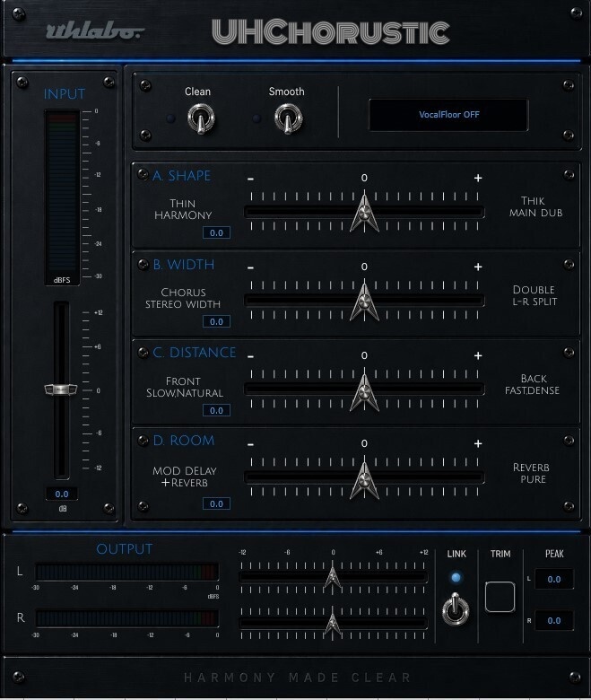The height and width of the screenshot is (700, 591).
Task: Click the PEAK label
Action: pos(554,554)
